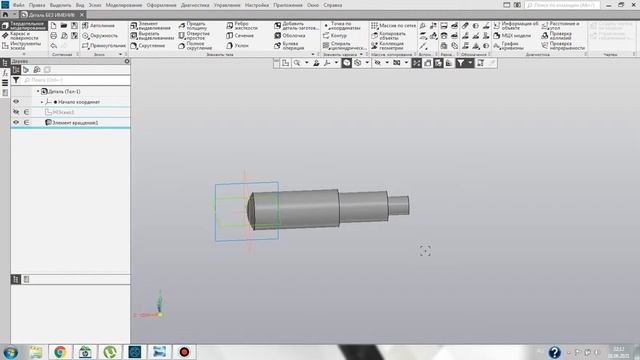This screenshot has height=360, width=640.
Task: Select the Прямоугольник rectangle tool
Action: pos(104,46)
